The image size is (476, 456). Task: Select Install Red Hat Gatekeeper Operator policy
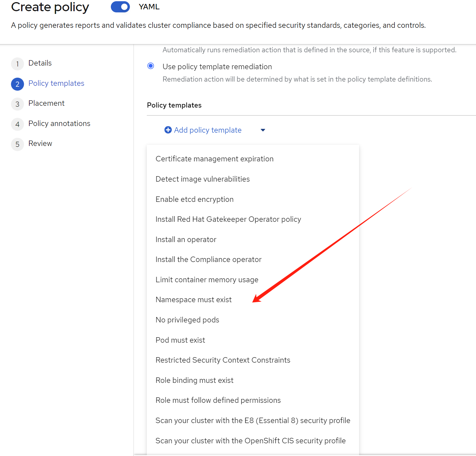click(x=228, y=219)
